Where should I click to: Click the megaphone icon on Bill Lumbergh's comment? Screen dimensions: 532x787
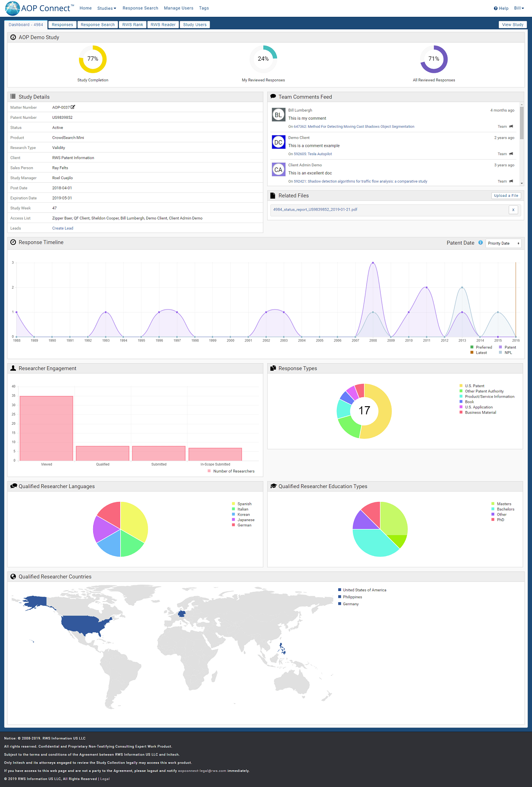tap(511, 127)
